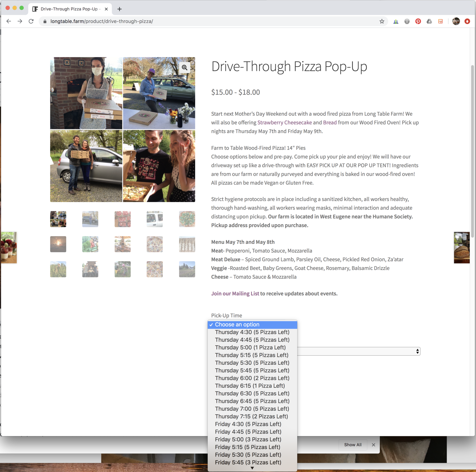Pick Thursday 7:15 (2 Pizzas Left)
The height and width of the screenshot is (472, 476).
(x=252, y=416)
